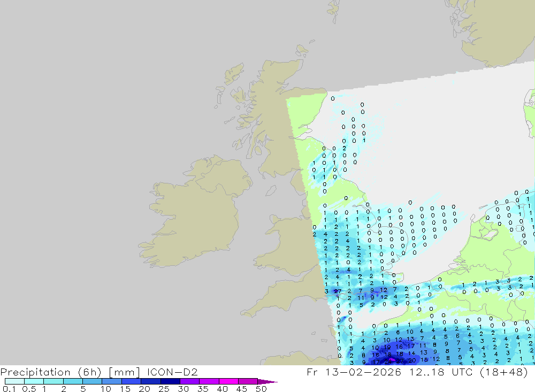Select the 15–20 mm legend color swatch
The height and width of the screenshot is (392, 535).
click(x=132, y=381)
